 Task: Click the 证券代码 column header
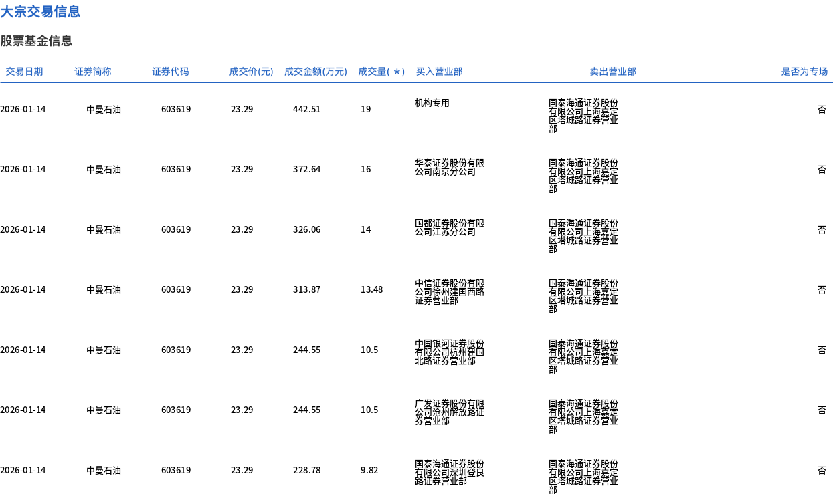point(171,72)
